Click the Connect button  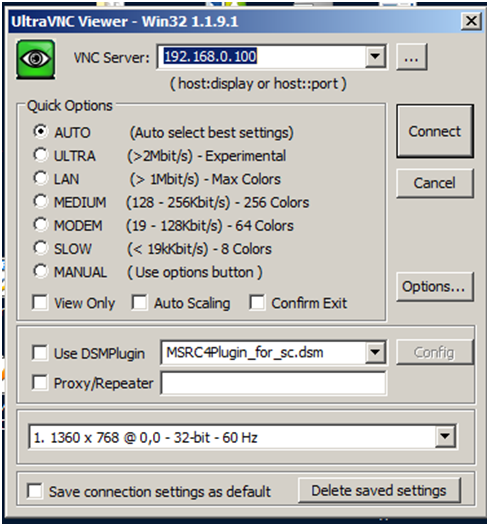pos(435,131)
